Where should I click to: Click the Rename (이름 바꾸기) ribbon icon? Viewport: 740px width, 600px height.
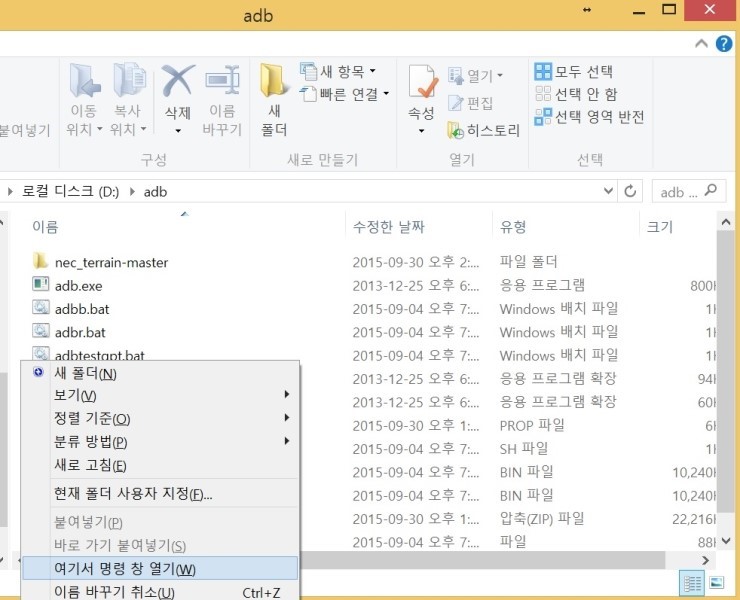pos(222,82)
